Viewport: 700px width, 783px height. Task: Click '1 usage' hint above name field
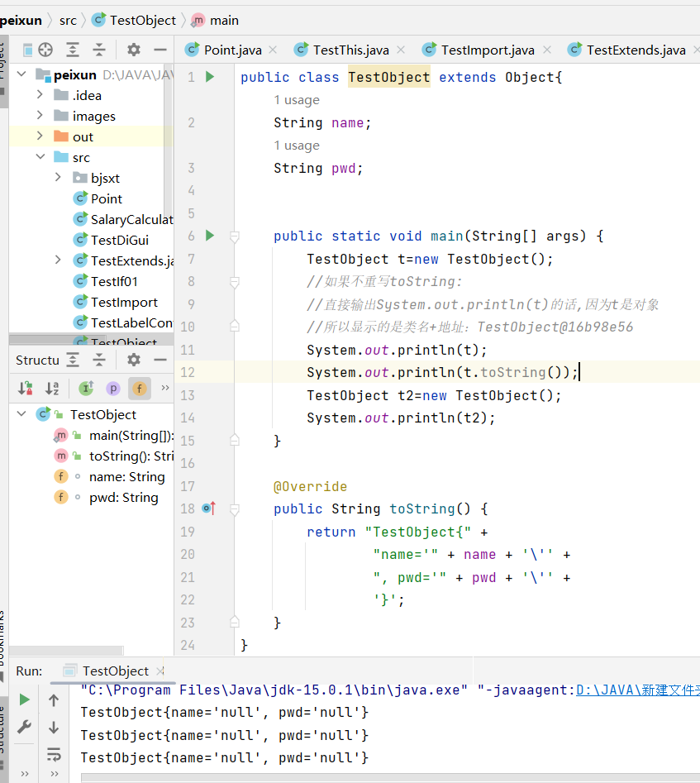click(297, 100)
